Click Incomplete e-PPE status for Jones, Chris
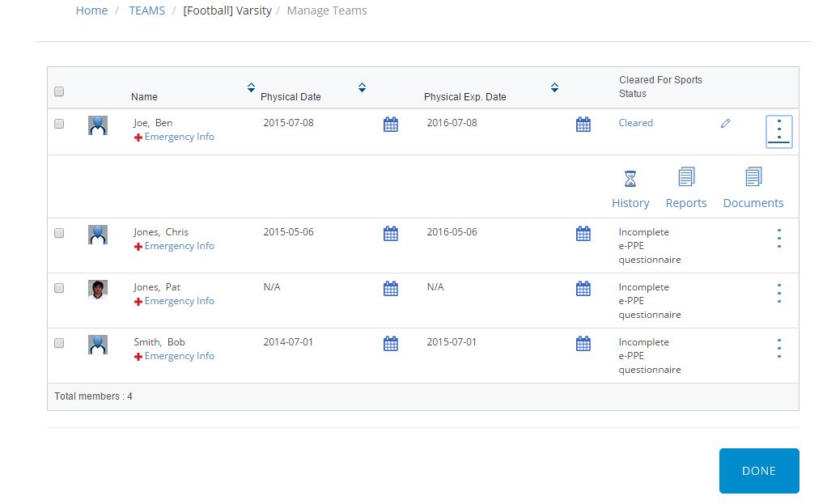827x504 pixels. (x=650, y=246)
